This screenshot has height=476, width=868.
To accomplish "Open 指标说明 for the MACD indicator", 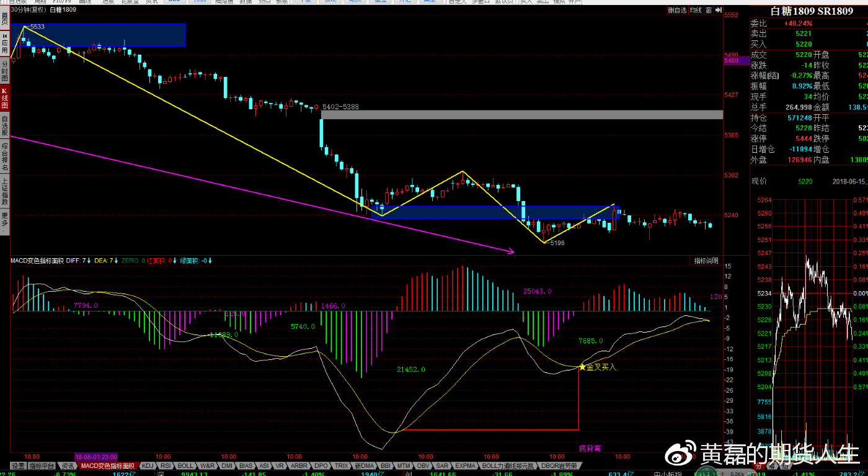I will coord(706,261).
